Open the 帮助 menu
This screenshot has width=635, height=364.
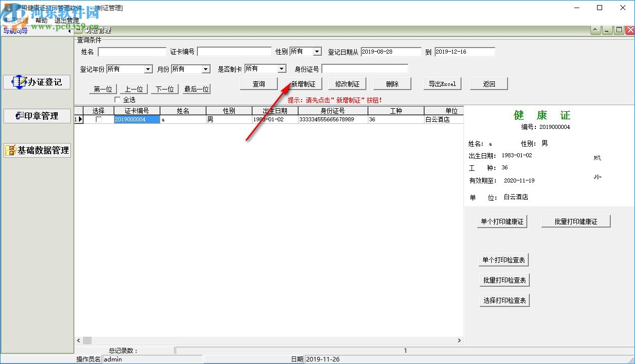click(41, 20)
